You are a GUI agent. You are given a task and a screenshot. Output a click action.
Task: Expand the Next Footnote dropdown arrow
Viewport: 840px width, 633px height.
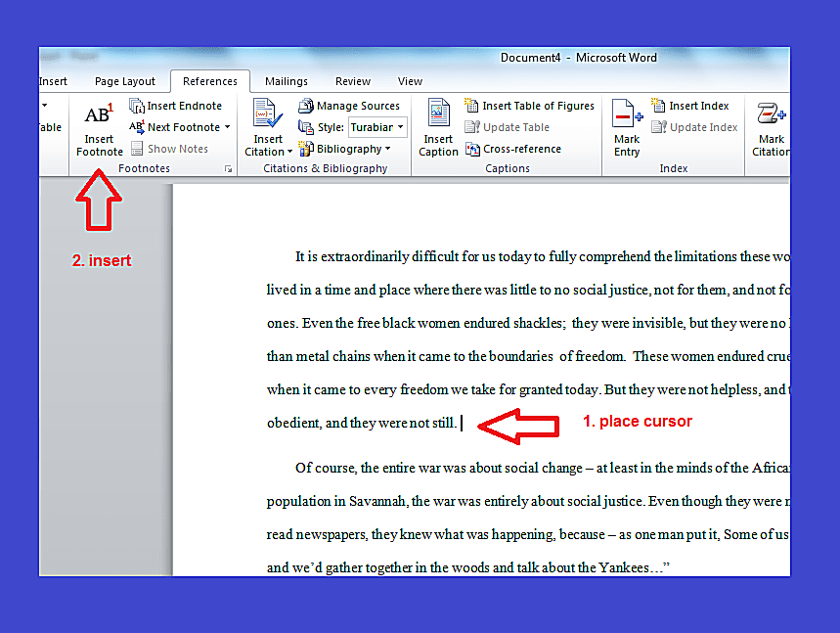[x=228, y=127]
